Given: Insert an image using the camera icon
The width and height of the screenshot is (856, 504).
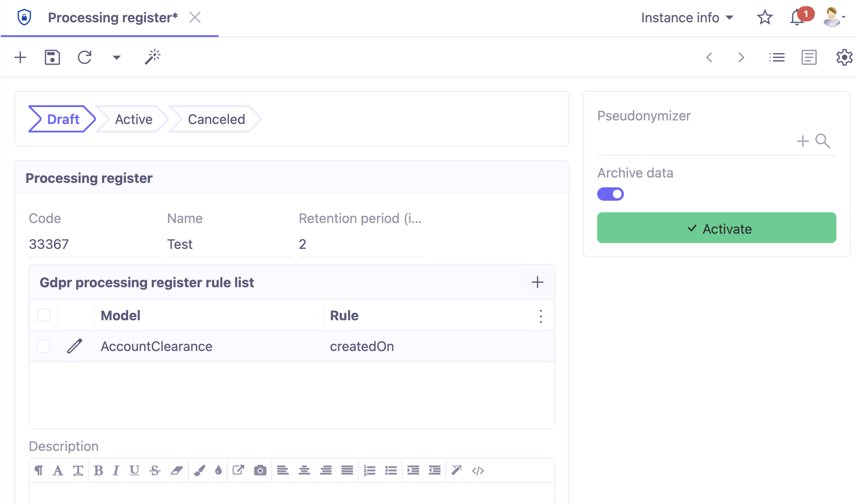Looking at the screenshot, I should pyautogui.click(x=260, y=470).
